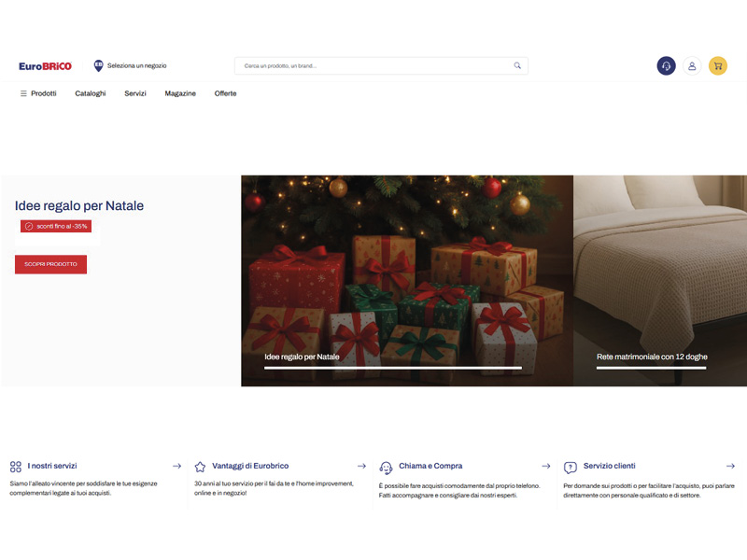Screen dimensions: 747x560
Task: Select Seleziona un negozio link
Action: 136,66
